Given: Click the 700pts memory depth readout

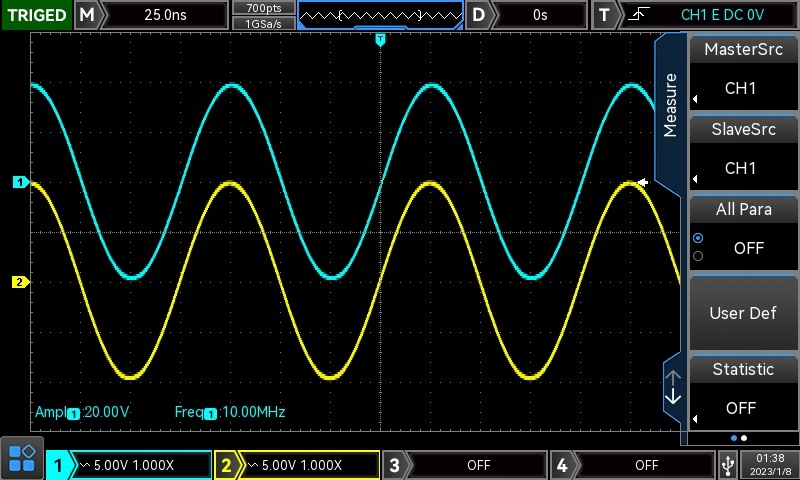Looking at the screenshot, I should tap(264, 8).
